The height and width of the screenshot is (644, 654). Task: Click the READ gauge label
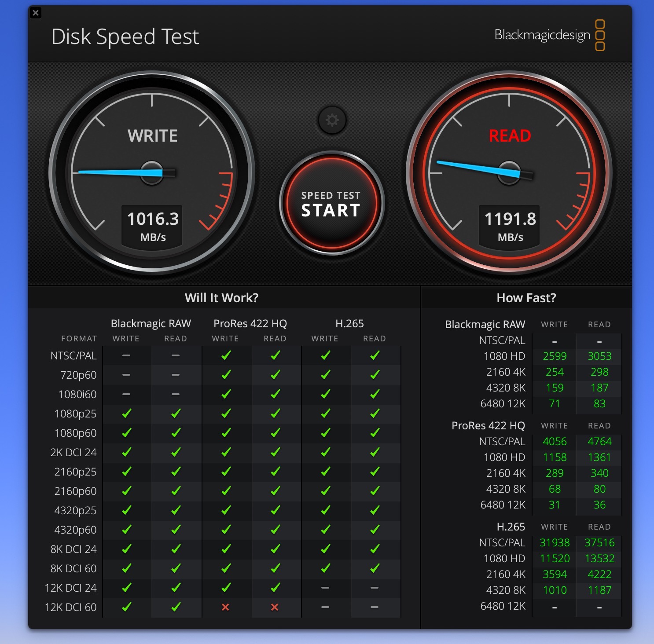pos(510,136)
